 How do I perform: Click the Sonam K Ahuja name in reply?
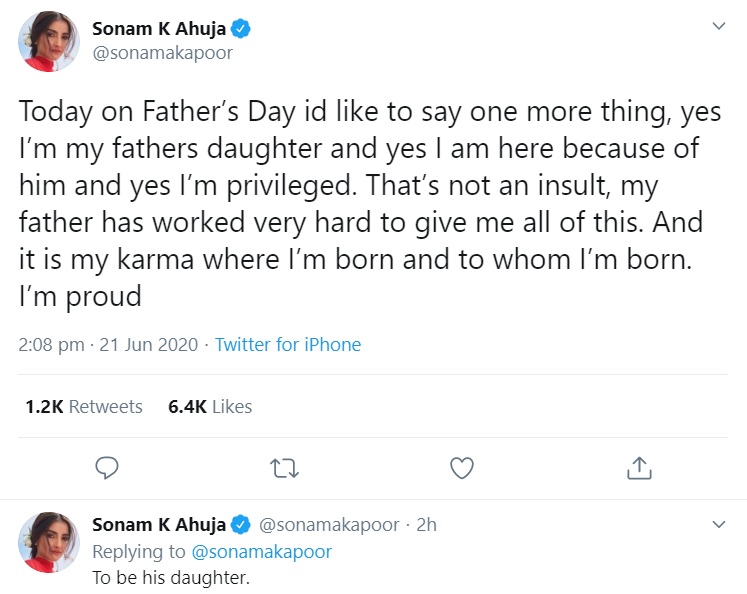click(x=158, y=525)
